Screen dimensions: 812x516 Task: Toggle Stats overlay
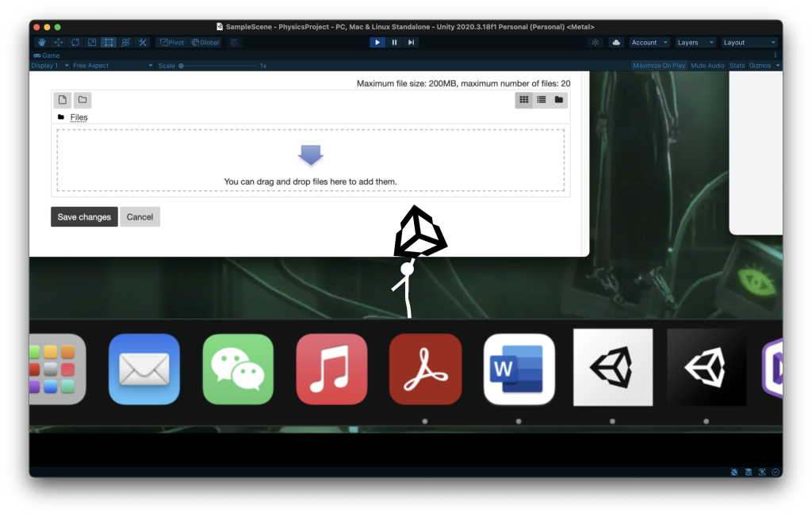737,66
